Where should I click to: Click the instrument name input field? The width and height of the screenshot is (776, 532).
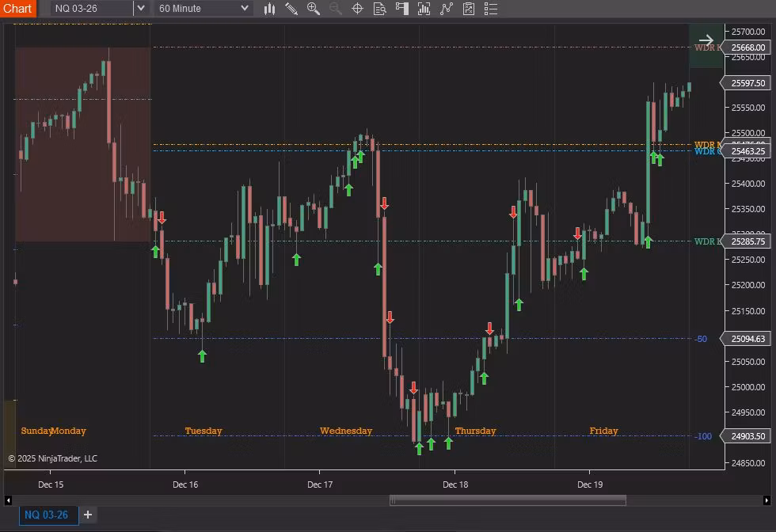(91, 9)
